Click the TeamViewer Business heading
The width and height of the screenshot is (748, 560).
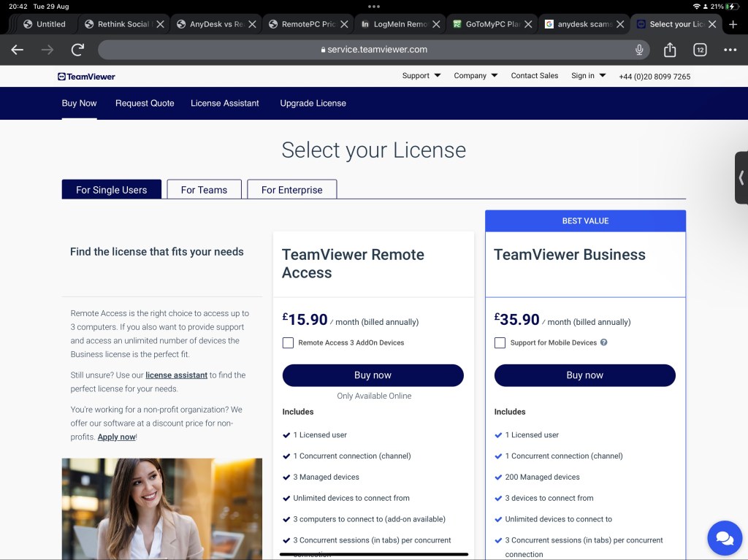click(x=570, y=255)
